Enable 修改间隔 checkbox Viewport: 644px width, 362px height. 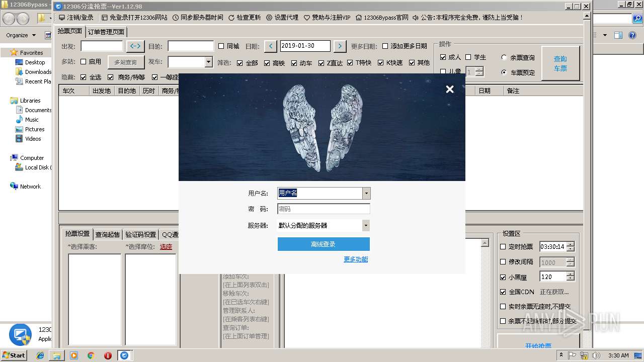tap(517, 262)
